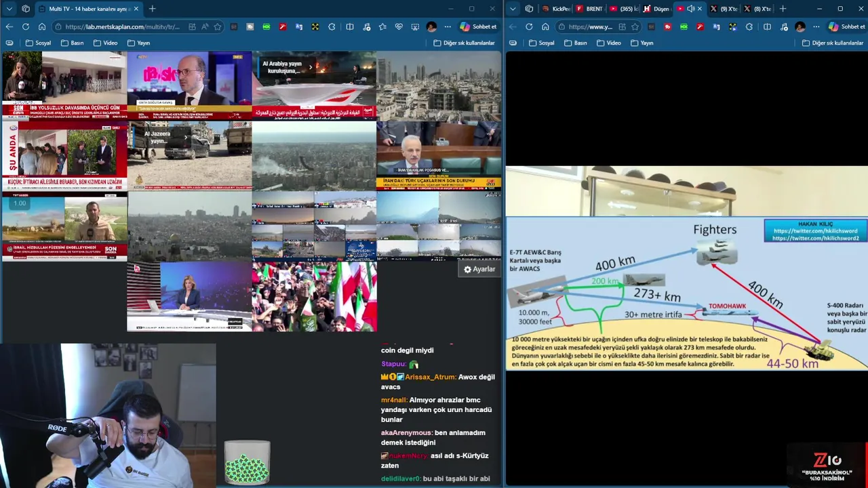The image size is (868, 488).
Task: Open Workspaces in Multi TV window
Action: pos(26,9)
